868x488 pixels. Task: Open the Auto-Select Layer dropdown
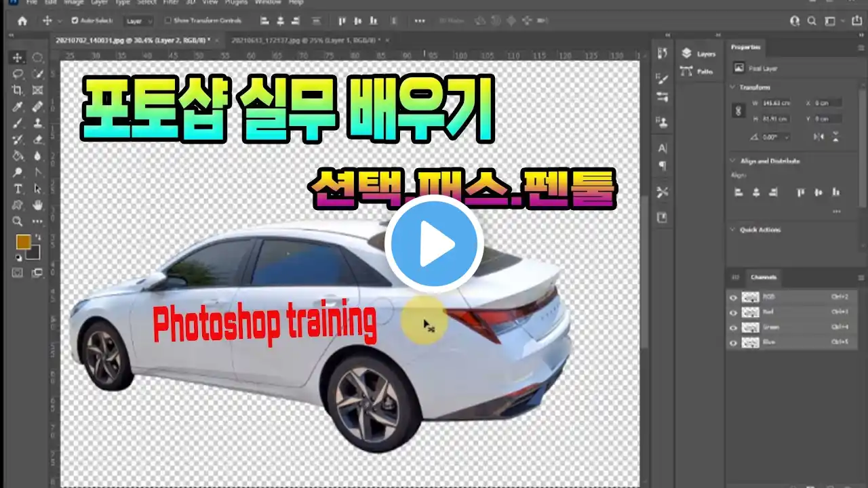(x=140, y=21)
